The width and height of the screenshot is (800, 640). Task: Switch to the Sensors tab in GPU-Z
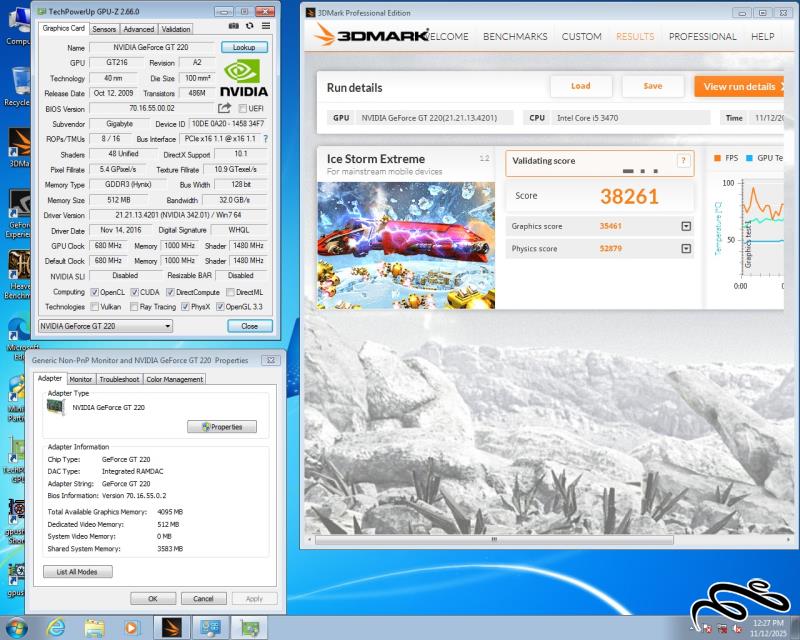pos(104,29)
